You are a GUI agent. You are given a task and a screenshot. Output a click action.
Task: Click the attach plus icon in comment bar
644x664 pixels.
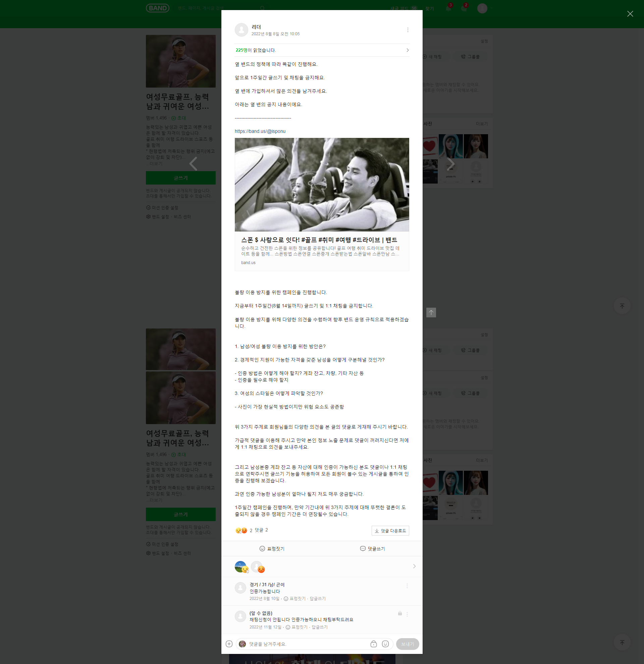(x=229, y=644)
